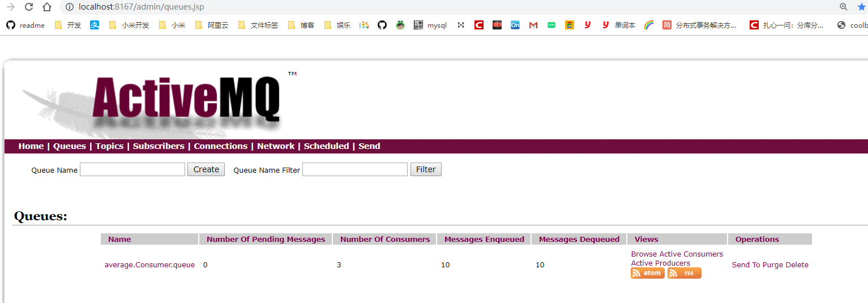Expand the 开发 bookmark folder
868x303 pixels.
[x=68, y=25]
